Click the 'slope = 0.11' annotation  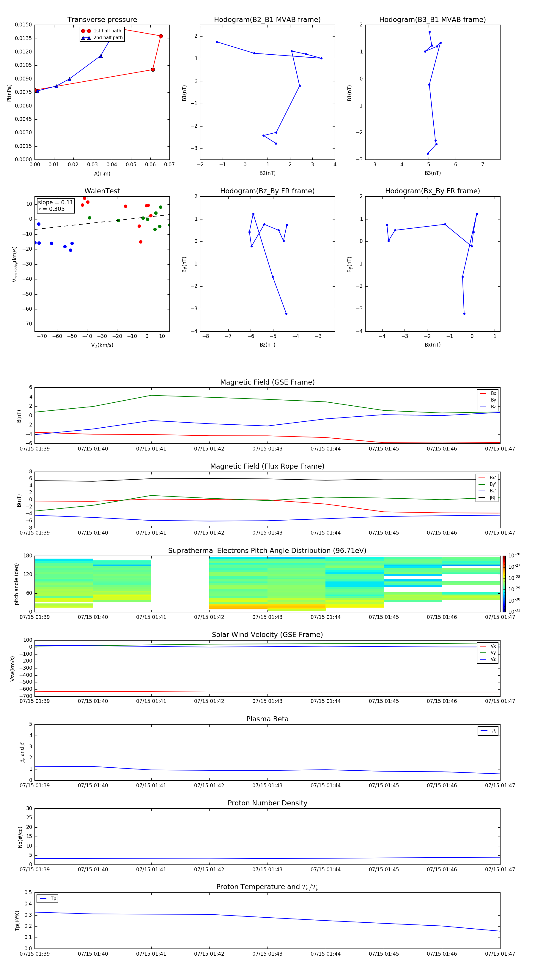click(x=56, y=203)
